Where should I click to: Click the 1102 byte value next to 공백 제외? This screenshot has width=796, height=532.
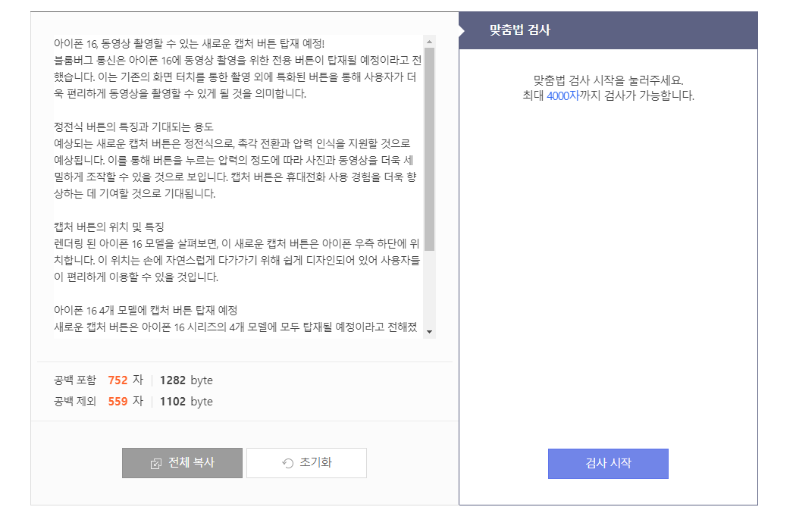click(175, 401)
